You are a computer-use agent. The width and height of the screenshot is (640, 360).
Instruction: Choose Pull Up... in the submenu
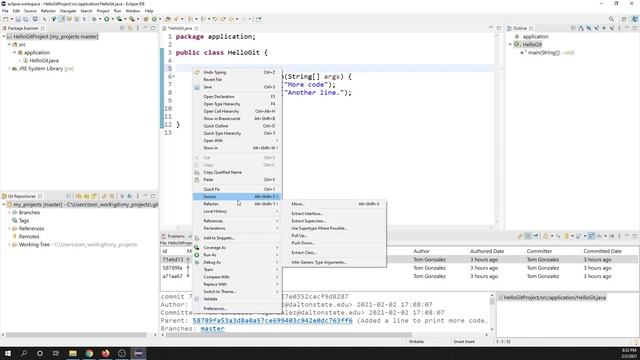[x=334, y=236]
